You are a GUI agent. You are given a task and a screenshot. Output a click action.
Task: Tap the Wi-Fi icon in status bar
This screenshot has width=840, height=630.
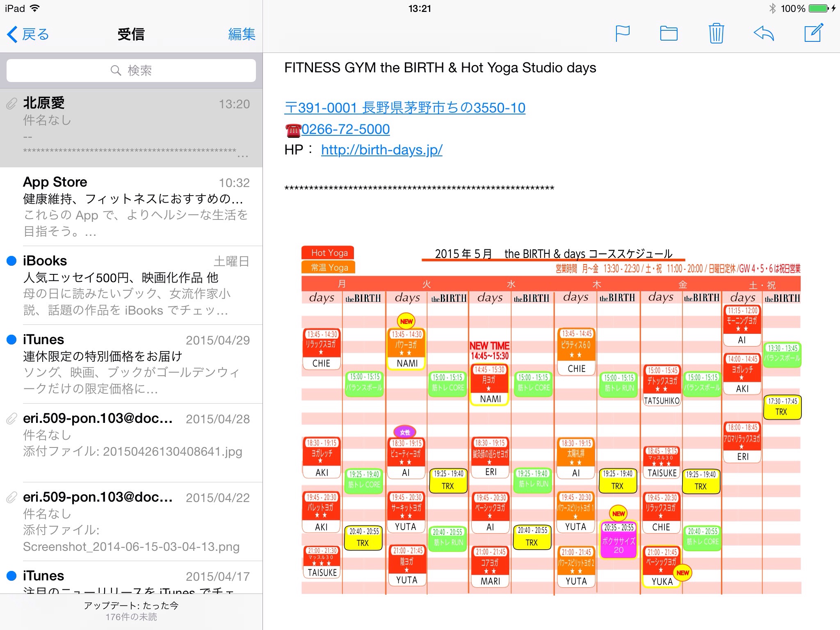[x=35, y=8]
